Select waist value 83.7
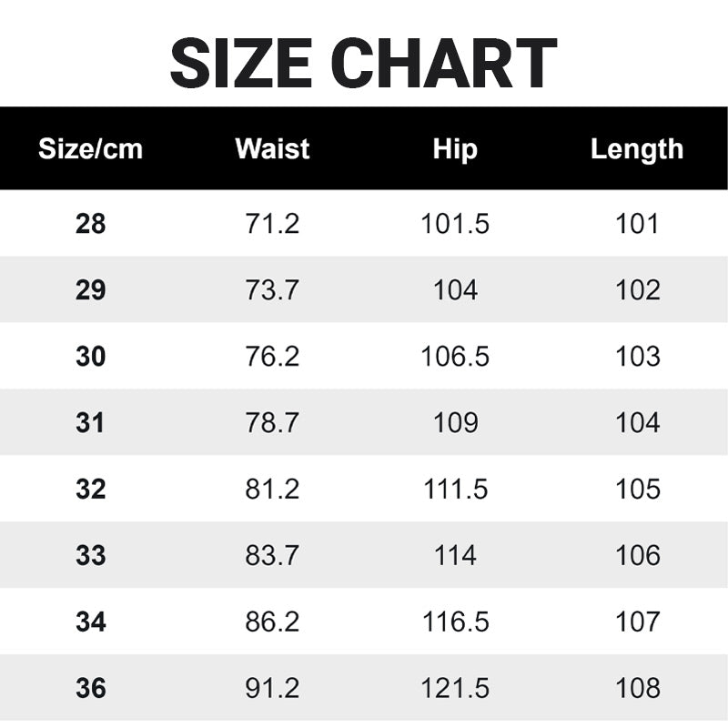The width and height of the screenshot is (728, 728). tap(272, 555)
